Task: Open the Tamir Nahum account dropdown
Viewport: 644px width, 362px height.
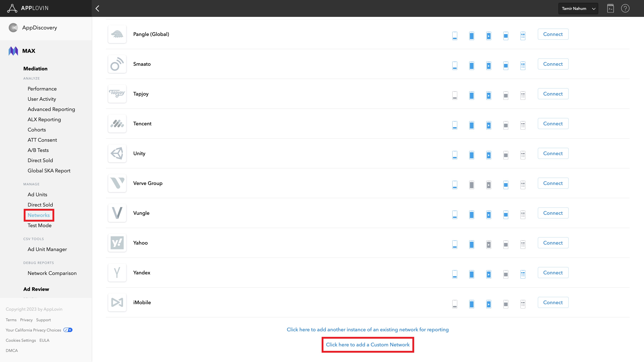Action: click(578, 8)
